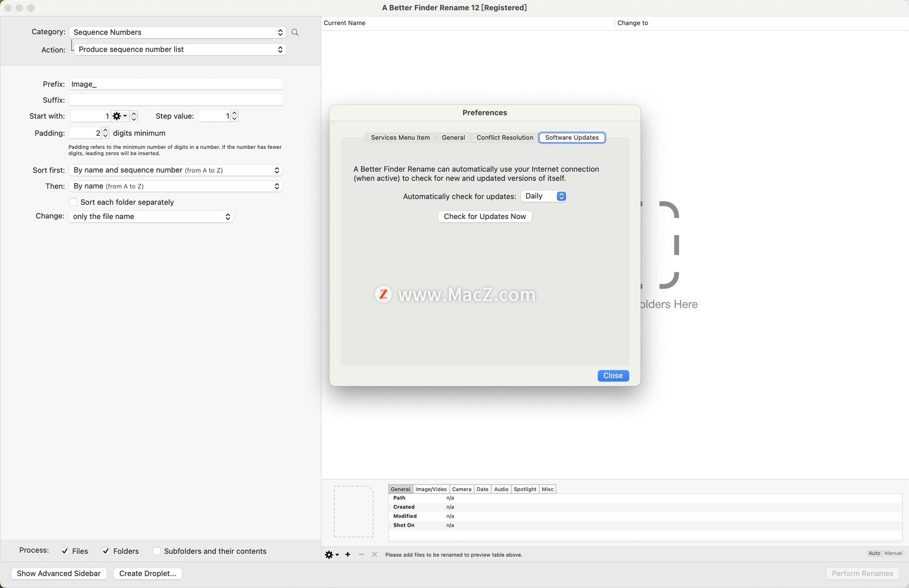Click the Modified row in metadata table
The width and height of the screenshot is (909, 588).
[645, 516]
